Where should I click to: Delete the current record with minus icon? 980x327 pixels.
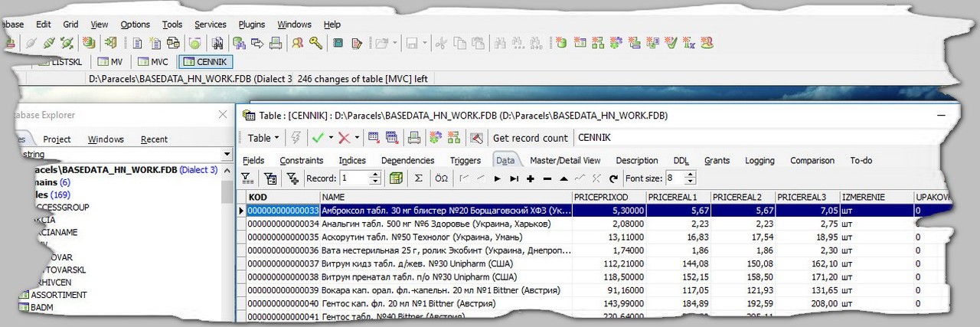click(547, 178)
